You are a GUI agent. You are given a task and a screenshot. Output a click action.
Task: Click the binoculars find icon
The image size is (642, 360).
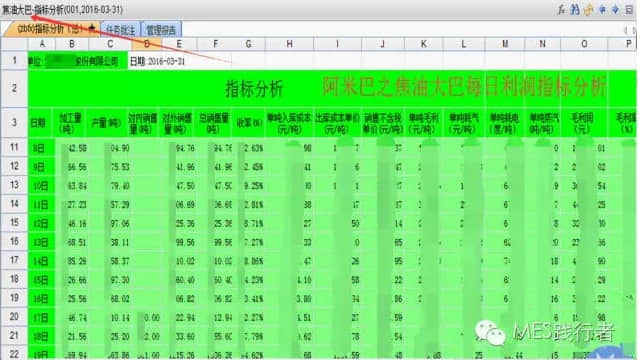(575, 9)
